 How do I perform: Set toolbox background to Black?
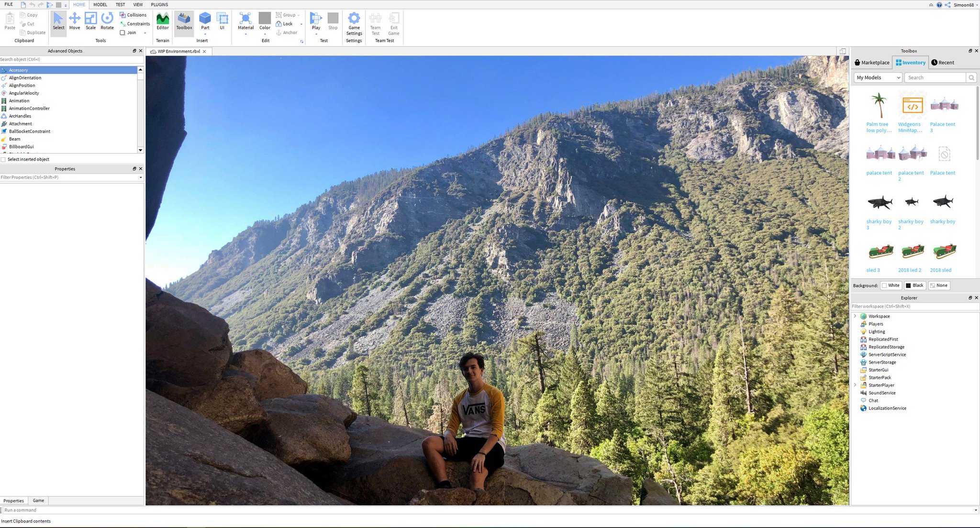pos(914,286)
